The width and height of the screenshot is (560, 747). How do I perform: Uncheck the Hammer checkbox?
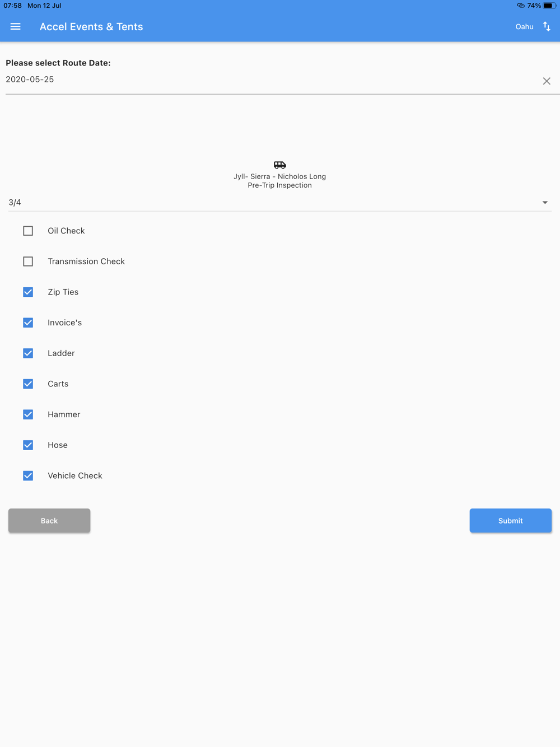point(28,414)
